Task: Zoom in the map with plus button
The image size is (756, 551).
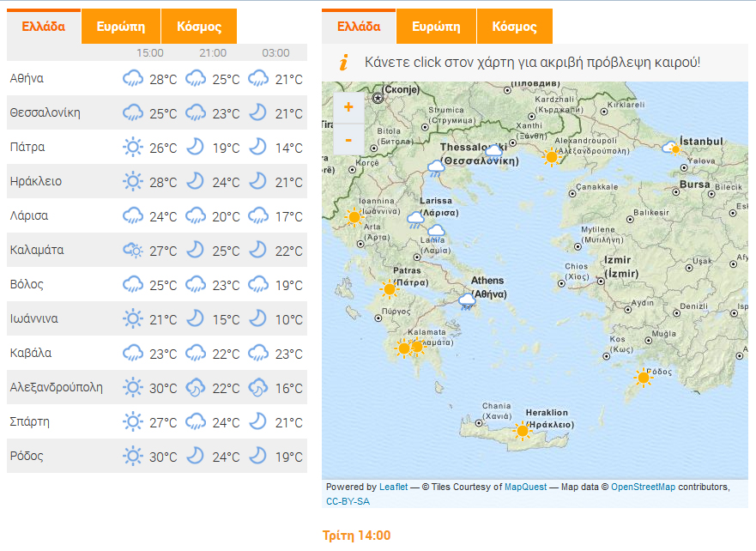Action: pyautogui.click(x=348, y=108)
